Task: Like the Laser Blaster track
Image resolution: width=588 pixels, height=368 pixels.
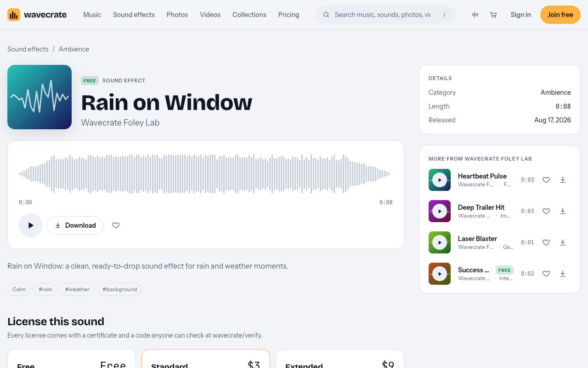Action: (x=546, y=242)
